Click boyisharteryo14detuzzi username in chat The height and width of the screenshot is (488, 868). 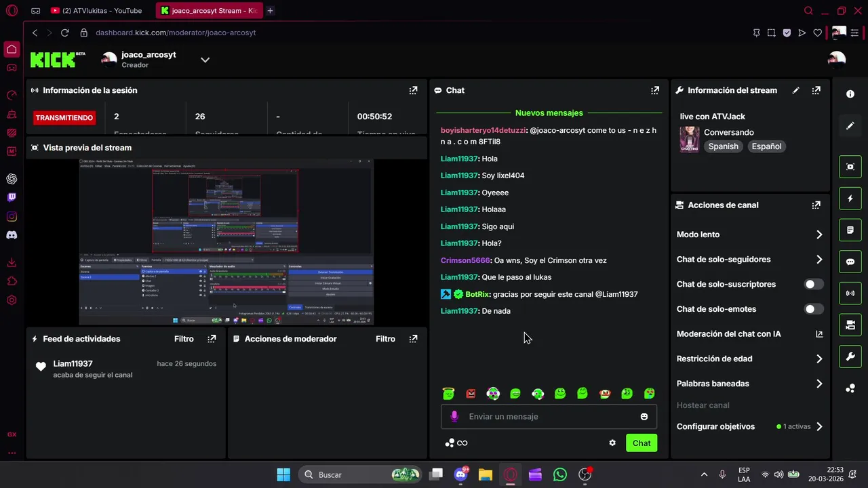[x=483, y=130]
